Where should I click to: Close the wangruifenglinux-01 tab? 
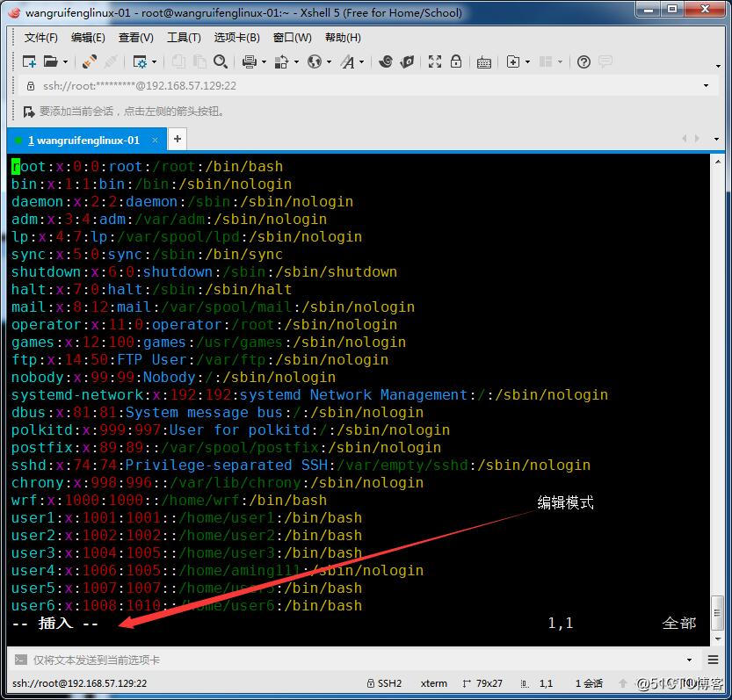[155, 140]
